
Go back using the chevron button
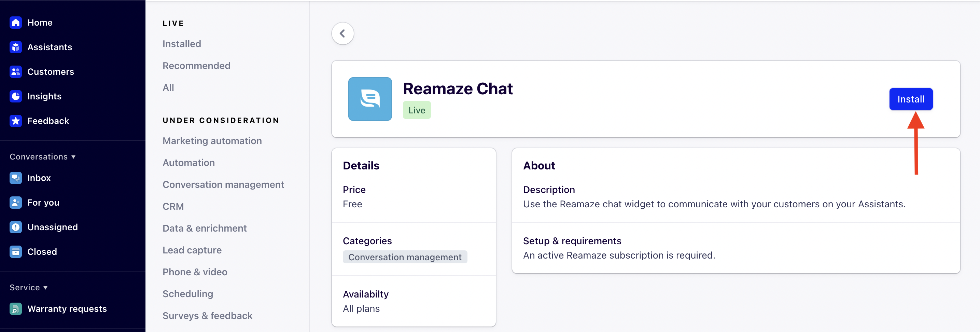[x=342, y=33]
